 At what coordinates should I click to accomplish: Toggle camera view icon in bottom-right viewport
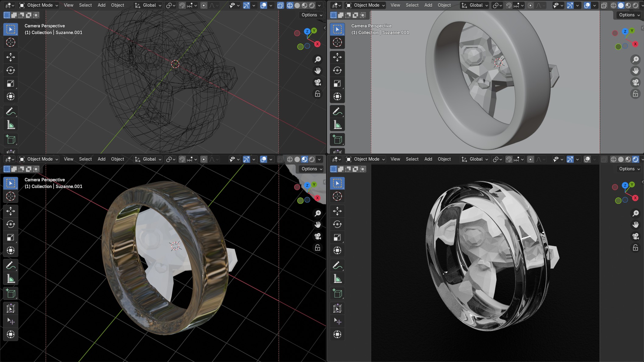pyautogui.click(x=635, y=236)
